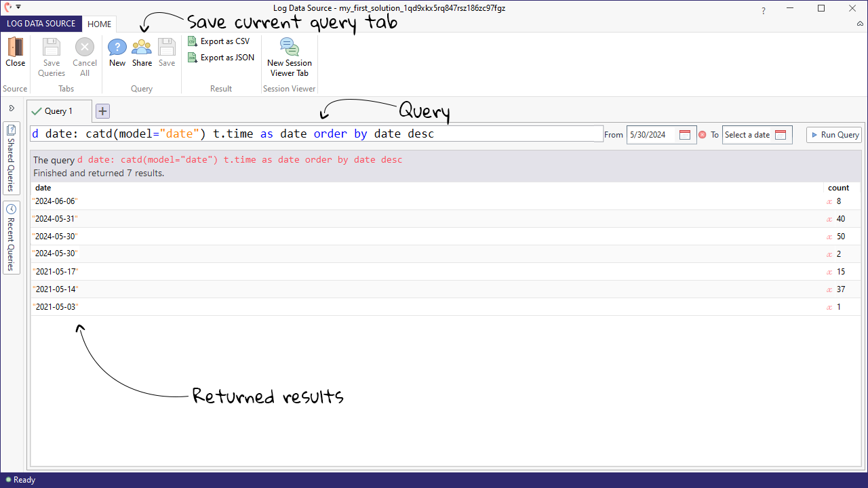Share the current query
This screenshot has height=488, width=868.
tap(141, 54)
